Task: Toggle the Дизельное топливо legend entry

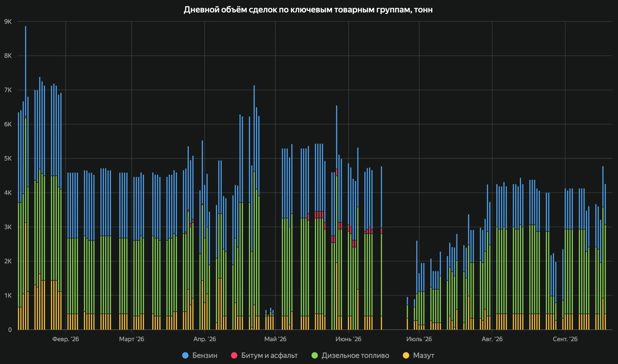Action: 350,355
